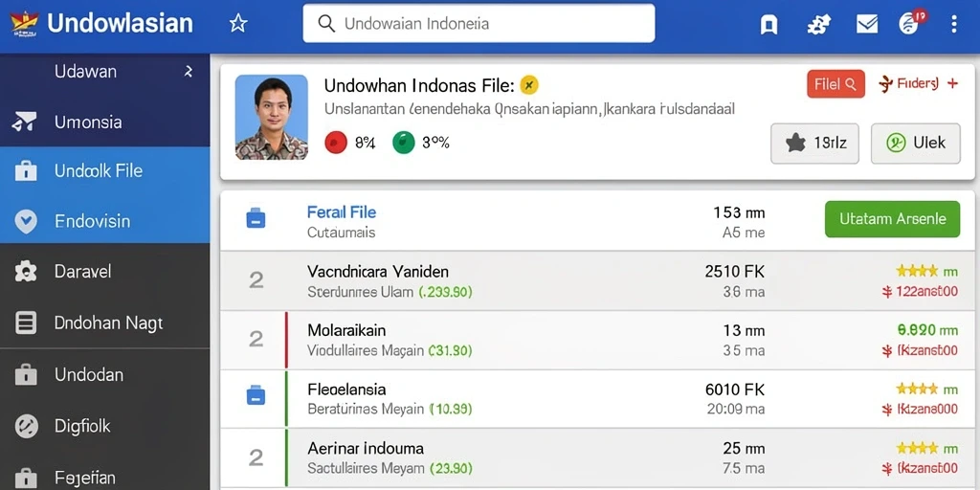
Task: Click the red Filel search button
Action: pyautogui.click(x=835, y=84)
